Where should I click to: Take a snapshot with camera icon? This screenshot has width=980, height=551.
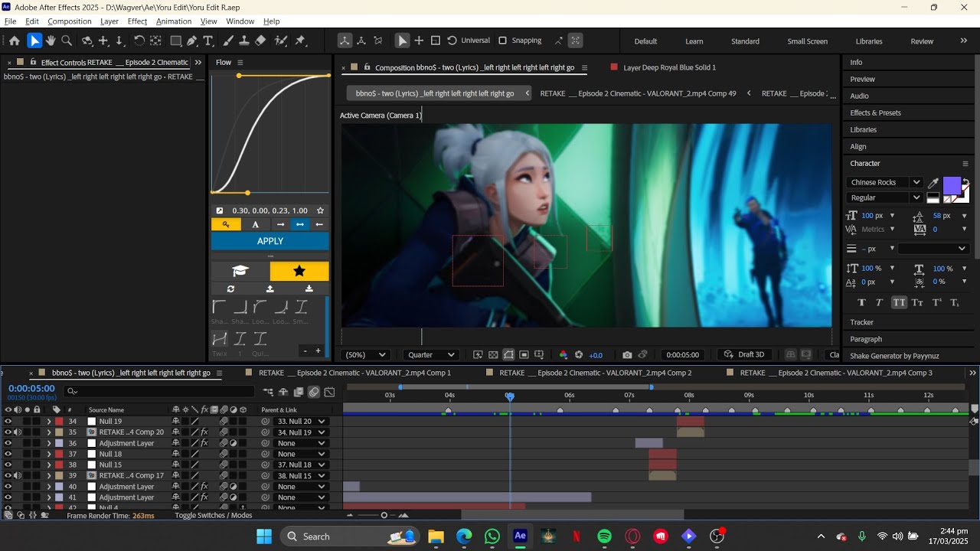coord(627,355)
